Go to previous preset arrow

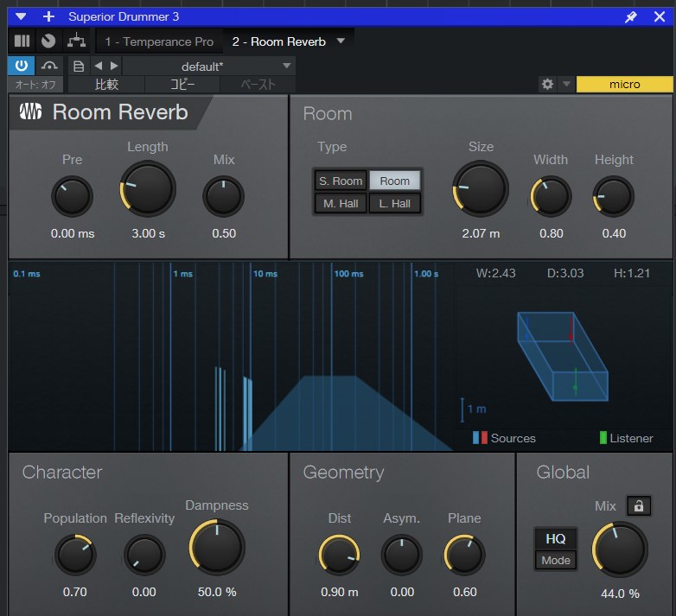coord(98,67)
